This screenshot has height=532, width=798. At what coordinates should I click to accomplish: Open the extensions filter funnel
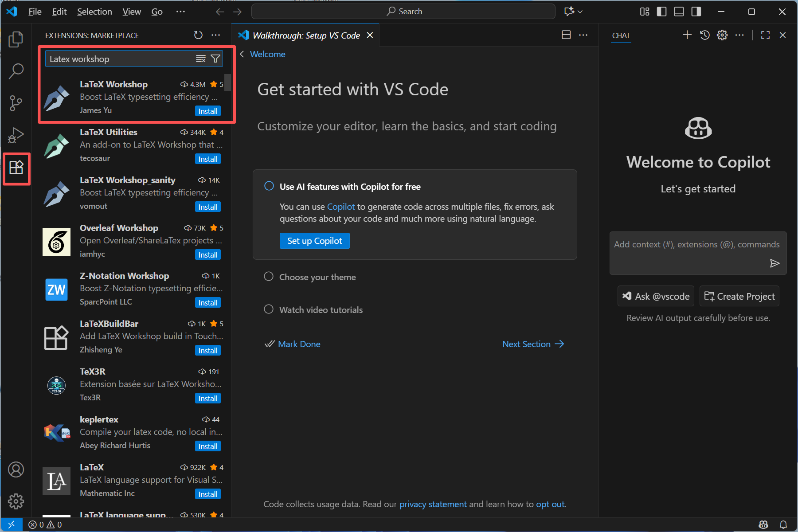[215, 59]
